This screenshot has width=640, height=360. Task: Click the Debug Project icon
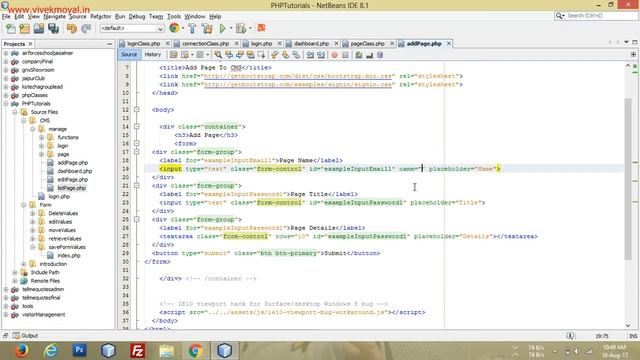coord(241,28)
